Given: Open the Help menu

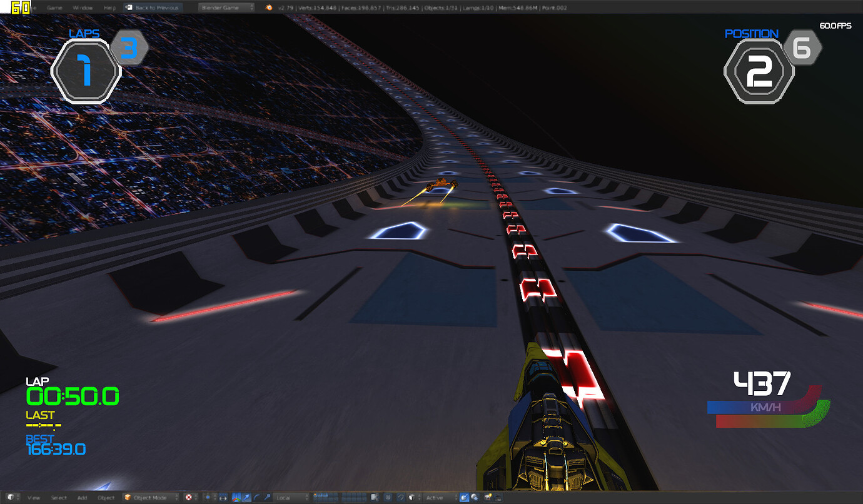Looking at the screenshot, I should pyautogui.click(x=109, y=8).
